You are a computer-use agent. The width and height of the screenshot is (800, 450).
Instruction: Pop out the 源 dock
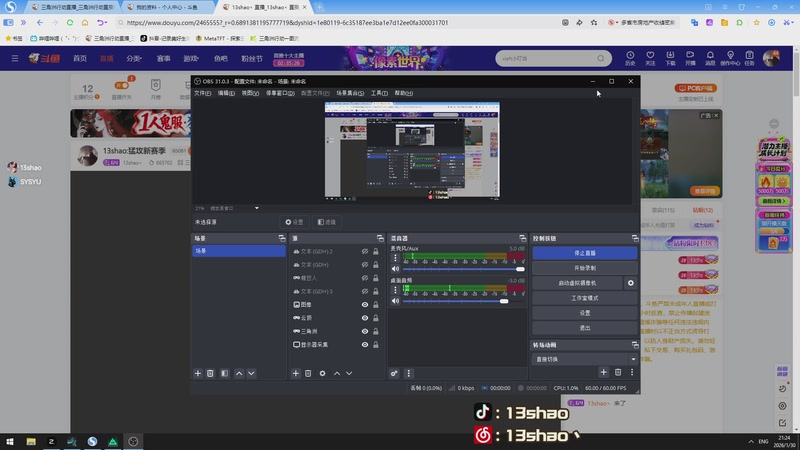click(x=380, y=238)
